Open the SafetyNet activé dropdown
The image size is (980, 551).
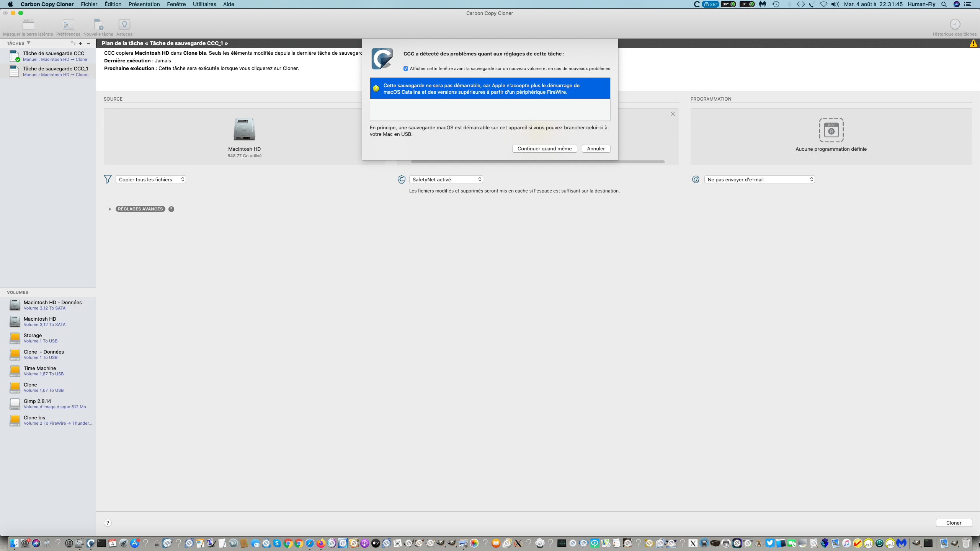tap(446, 179)
